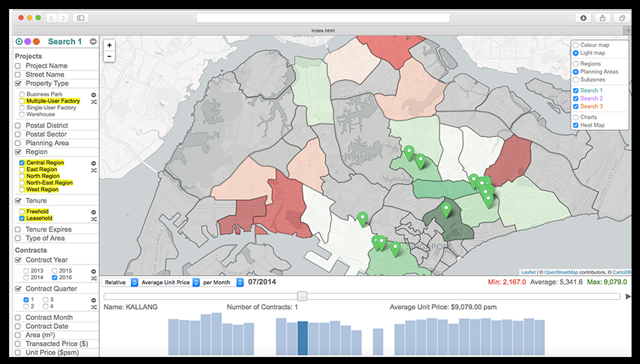Open the OpenStreetMap attribution link
This screenshot has height=364, width=640.
[x=561, y=272]
